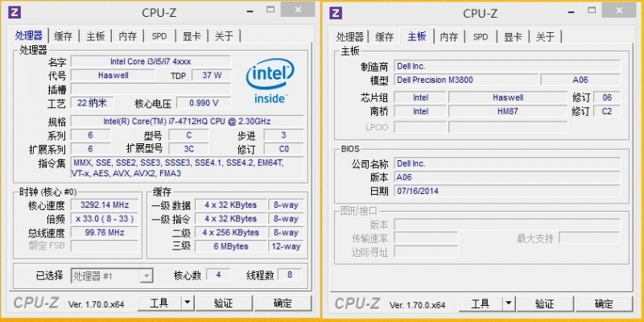Click the CPU-Z app icon in the left window title bar
This screenshot has width=644, height=322.
[x=14, y=13]
